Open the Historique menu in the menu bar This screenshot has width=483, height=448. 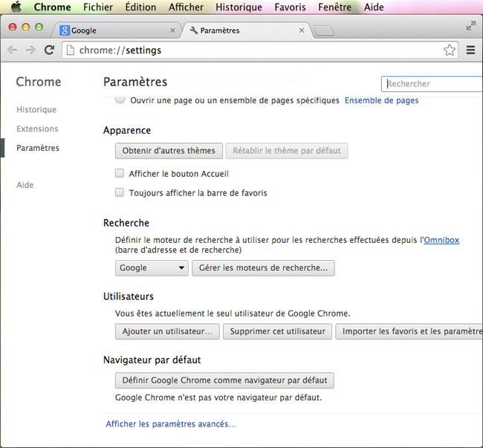click(239, 7)
